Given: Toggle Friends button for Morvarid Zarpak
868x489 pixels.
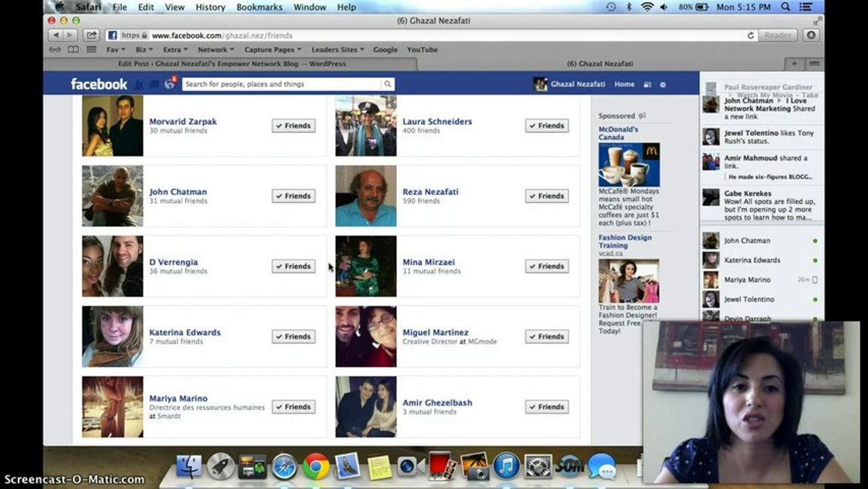Looking at the screenshot, I should click(294, 126).
